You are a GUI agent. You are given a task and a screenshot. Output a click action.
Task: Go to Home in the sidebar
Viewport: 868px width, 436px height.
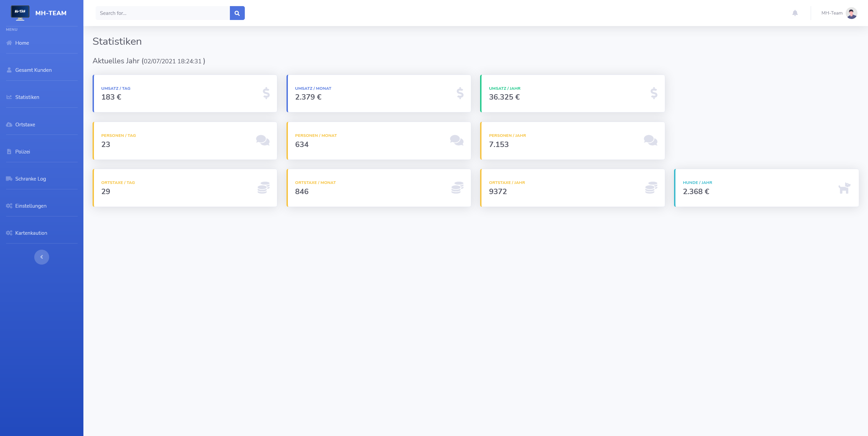(x=22, y=43)
